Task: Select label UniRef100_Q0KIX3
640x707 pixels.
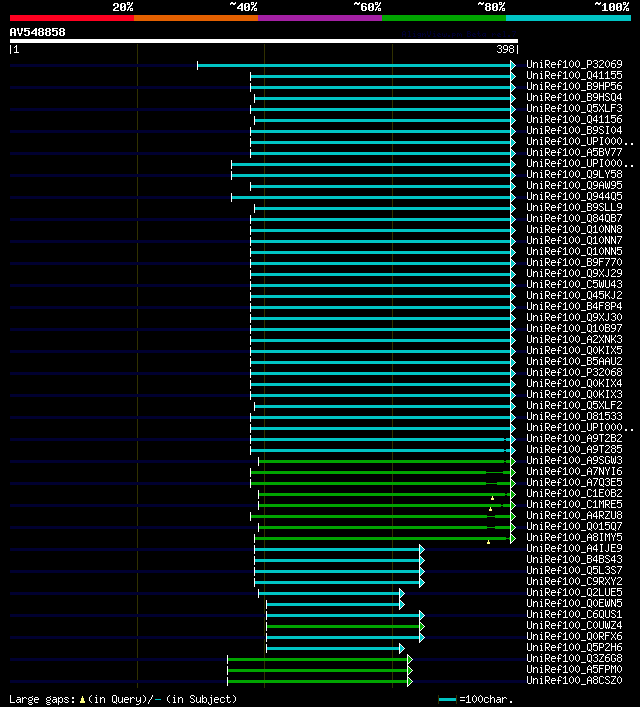Action: pyautogui.click(x=574, y=395)
